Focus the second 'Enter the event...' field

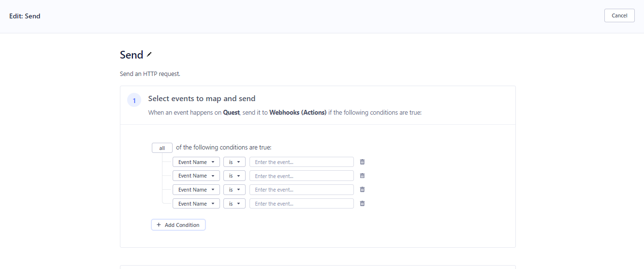click(301, 176)
